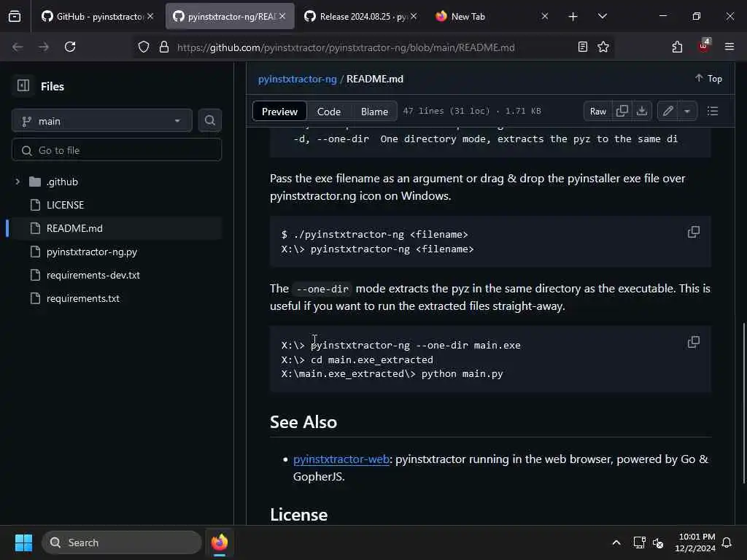Open a new browser tab
This screenshot has width=747, height=560.
[x=573, y=17]
